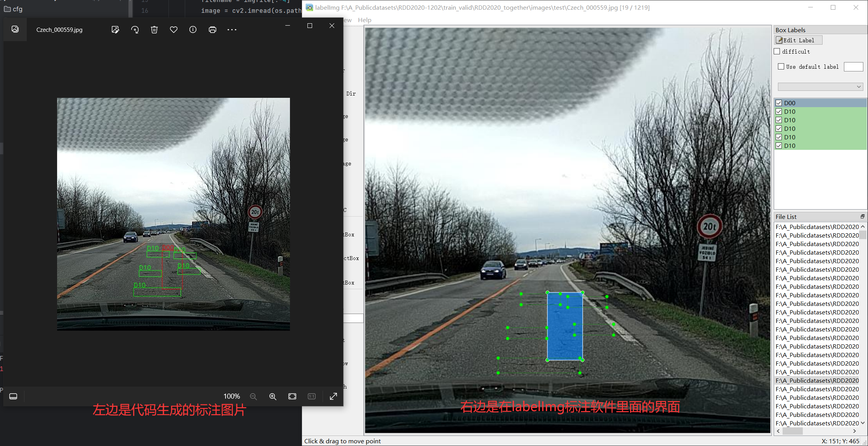Open the Photos gallery home icon

point(15,30)
